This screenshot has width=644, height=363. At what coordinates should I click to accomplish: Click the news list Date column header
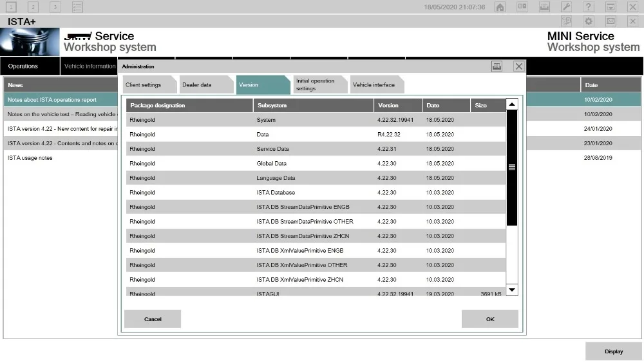[x=611, y=85]
